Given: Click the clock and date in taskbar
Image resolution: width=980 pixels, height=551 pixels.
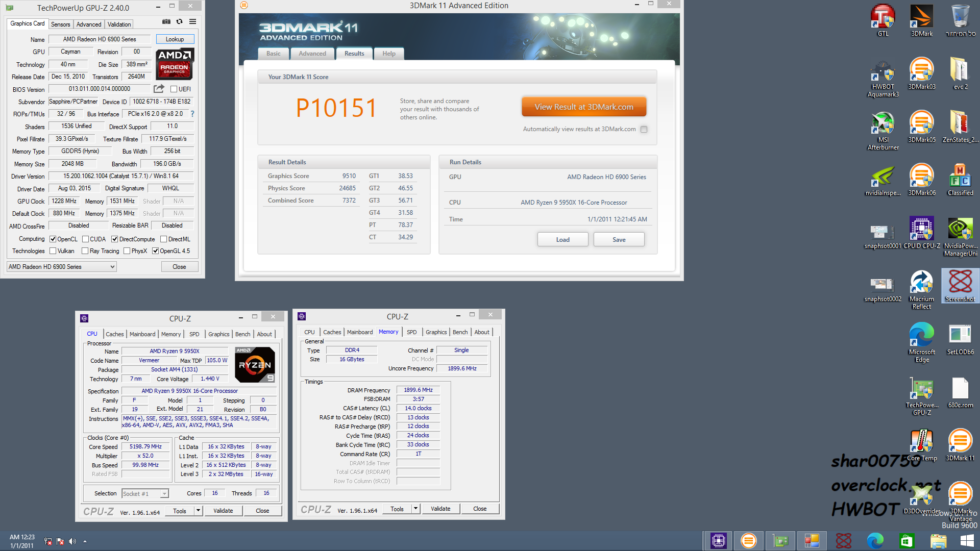Looking at the screenshot, I should 22,541.
